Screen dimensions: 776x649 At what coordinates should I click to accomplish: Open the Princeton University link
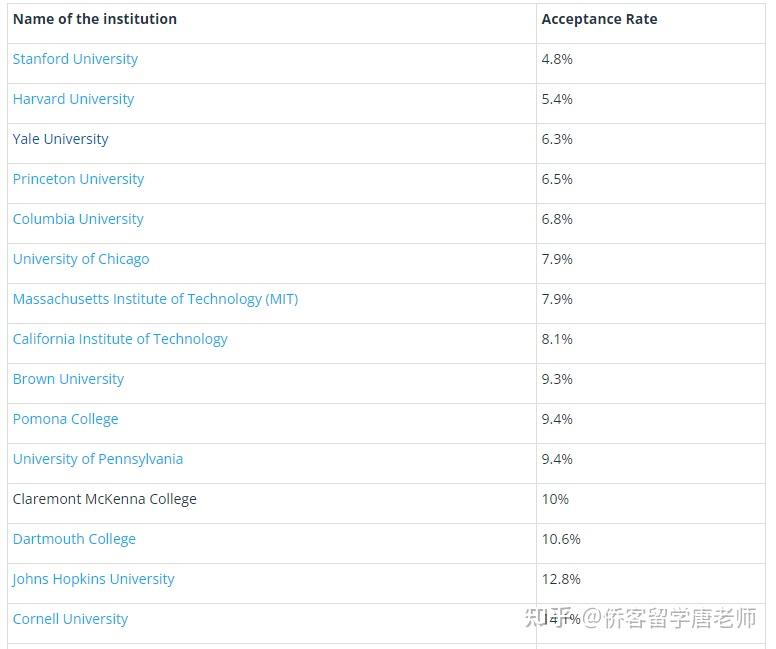78,179
